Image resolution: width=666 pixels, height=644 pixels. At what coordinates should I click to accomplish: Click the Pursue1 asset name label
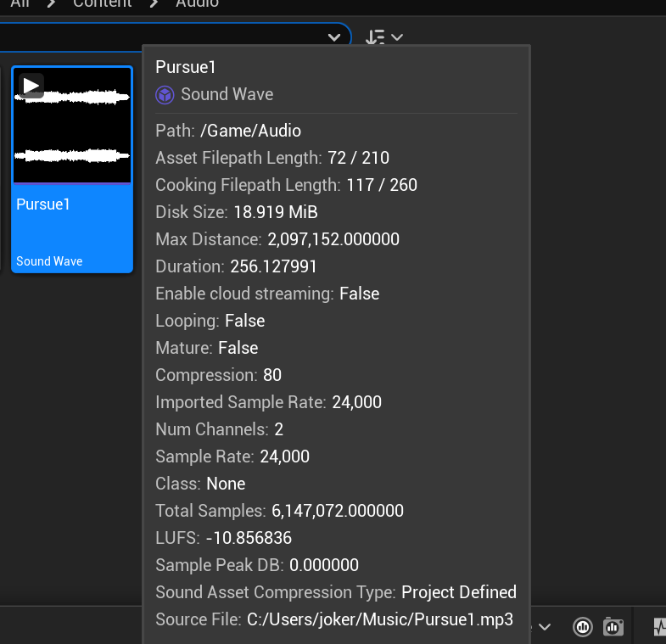(42, 204)
